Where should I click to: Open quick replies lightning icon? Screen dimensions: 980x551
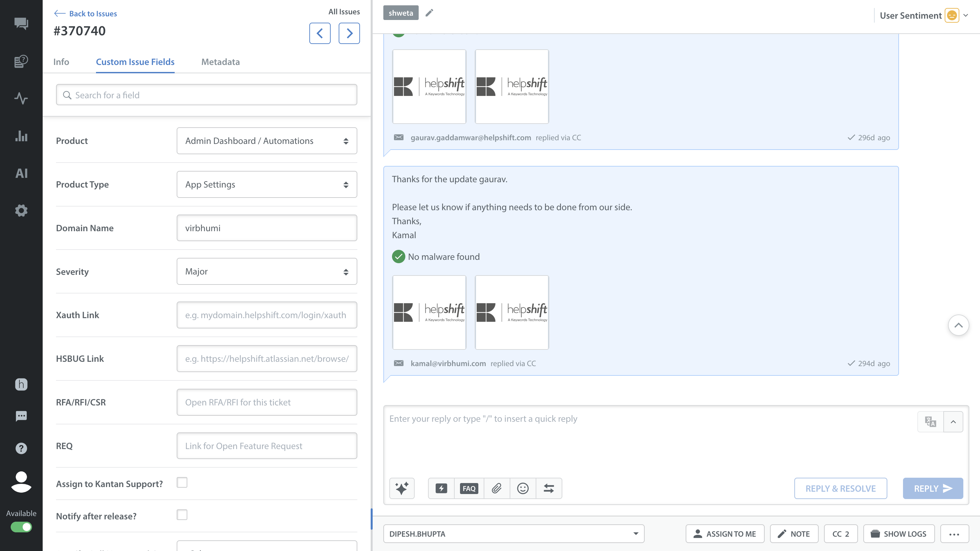(x=441, y=488)
